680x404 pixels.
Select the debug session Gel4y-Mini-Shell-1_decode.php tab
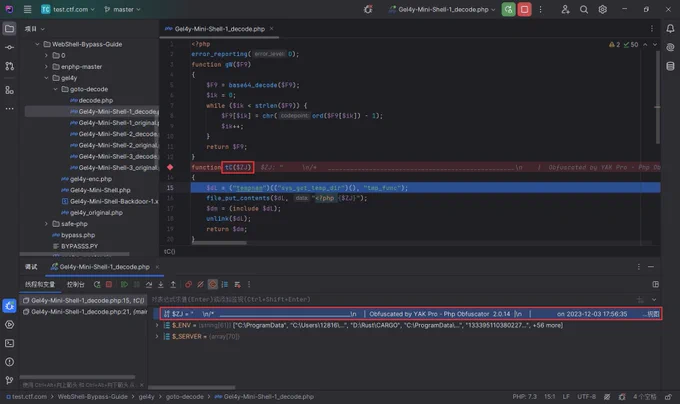(x=100, y=267)
